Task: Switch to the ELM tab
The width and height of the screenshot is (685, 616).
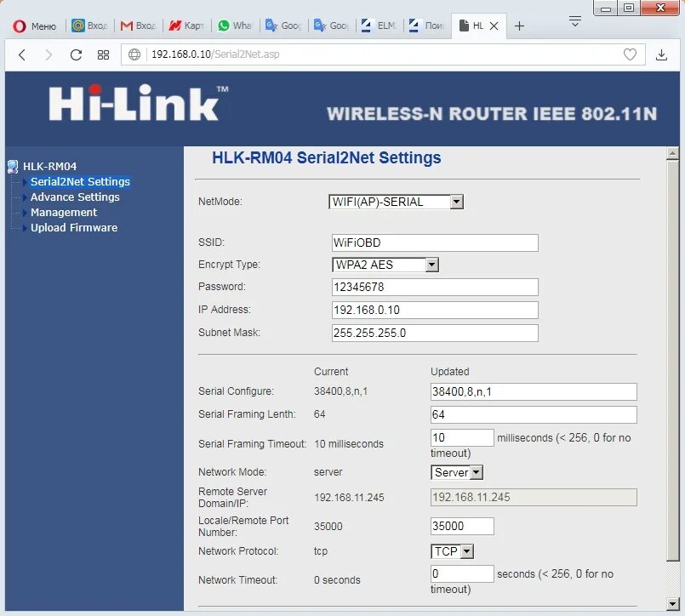Action: 378,26
